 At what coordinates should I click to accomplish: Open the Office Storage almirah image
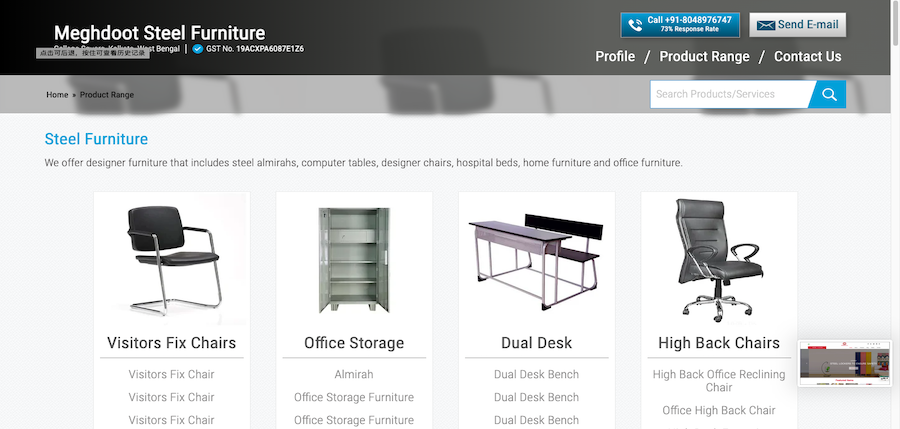(354, 260)
